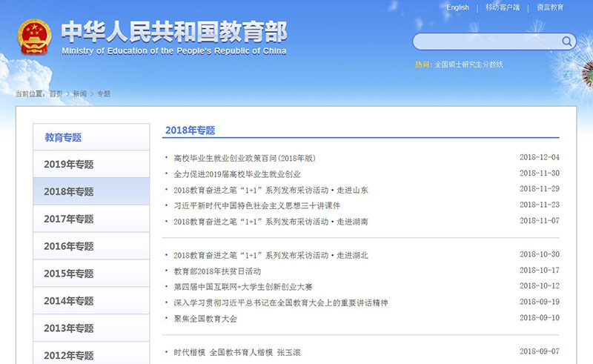Open 教育部2018年扶贫日活动 article

[x=217, y=271]
